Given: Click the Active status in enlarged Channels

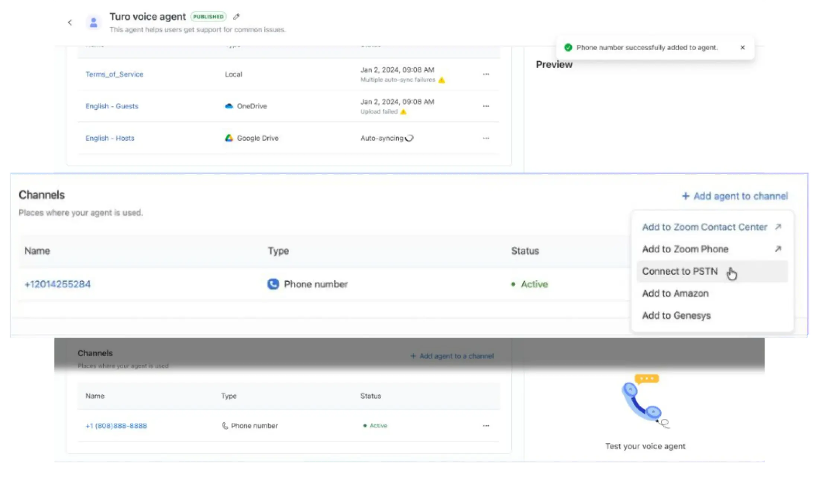Looking at the screenshot, I should click(x=529, y=284).
